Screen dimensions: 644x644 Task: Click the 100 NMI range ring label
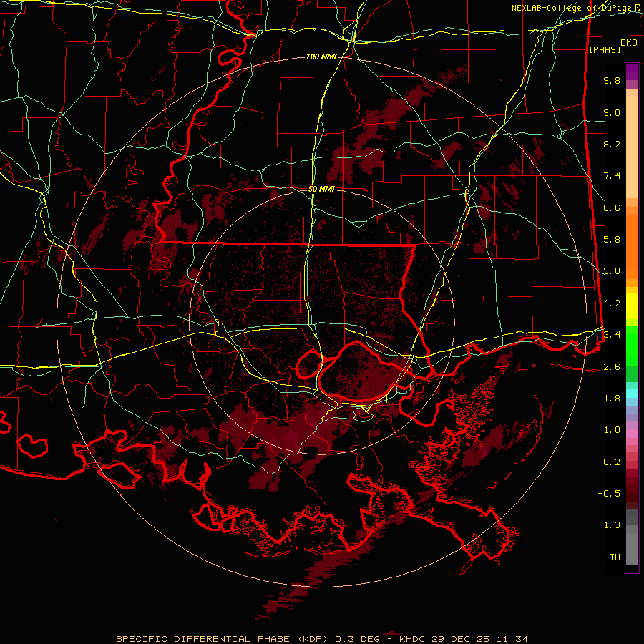(x=321, y=57)
